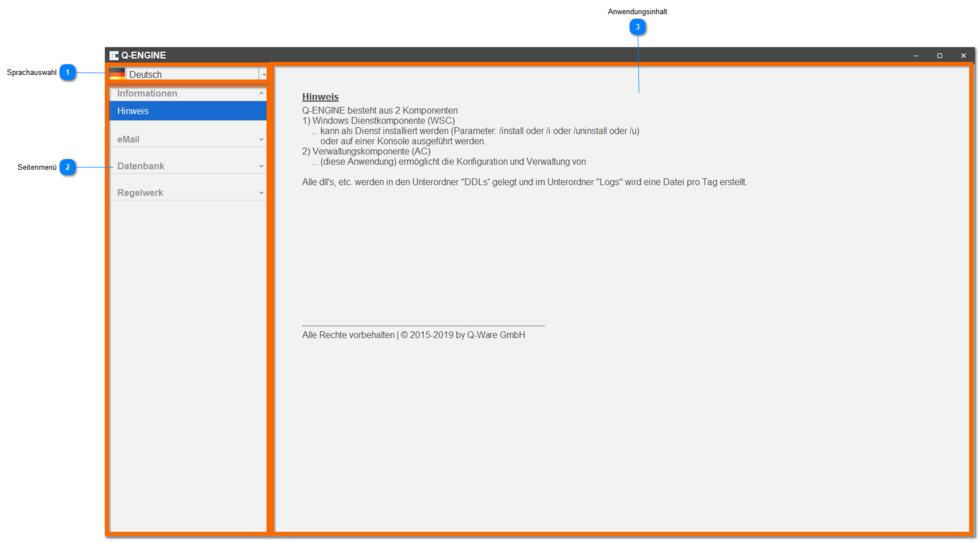Click the underlined Hinweis heading
This screenshot has width=980, height=542.
tap(320, 97)
